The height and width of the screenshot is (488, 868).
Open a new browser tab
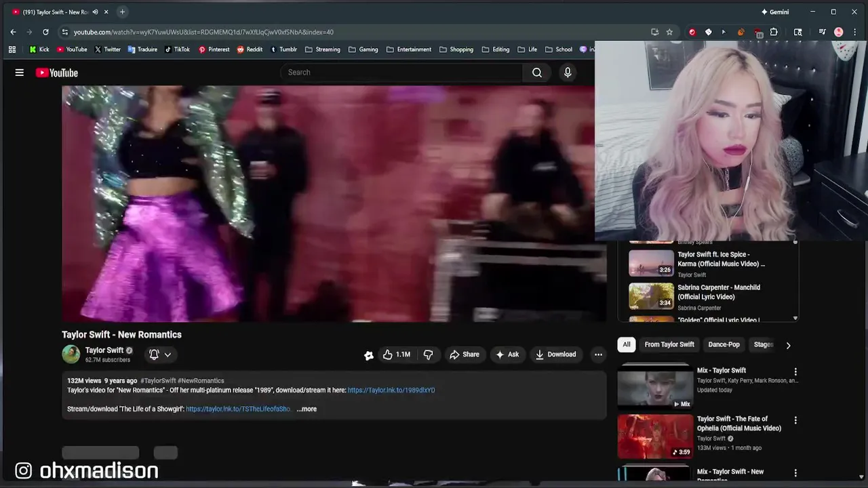coord(122,12)
